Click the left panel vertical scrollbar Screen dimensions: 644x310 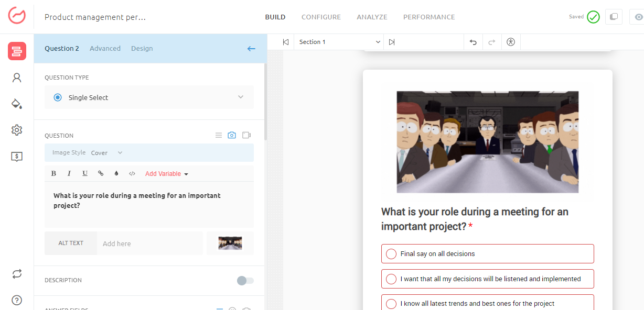pyautogui.click(x=266, y=102)
